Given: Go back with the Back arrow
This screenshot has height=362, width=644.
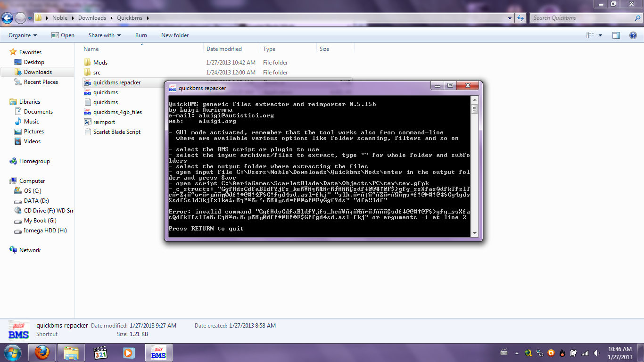Looking at the screenshot, I should point(8,18).
